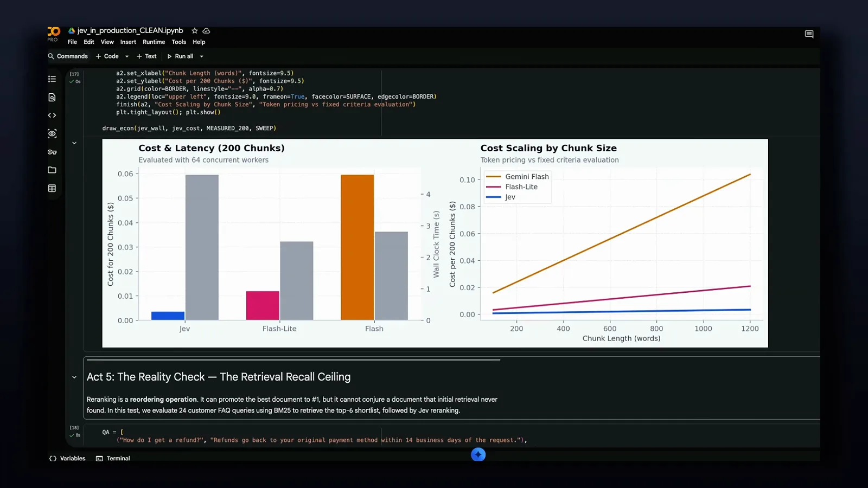Open the Files folder icon

point(52,170)
